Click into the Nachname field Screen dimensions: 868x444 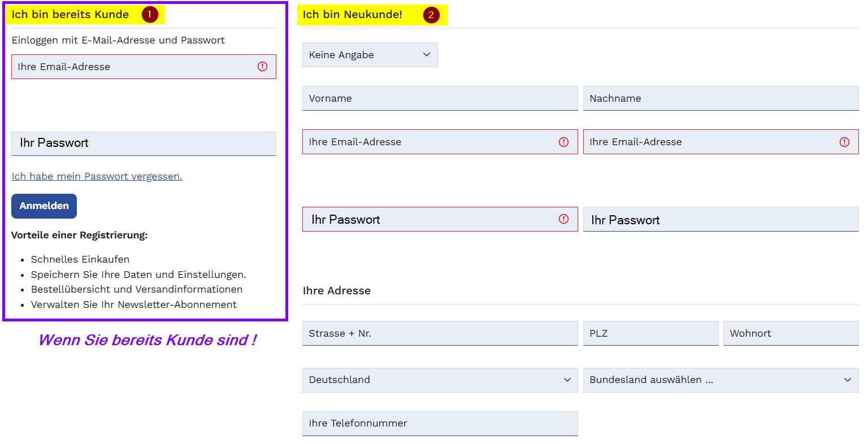click(721, 98)
